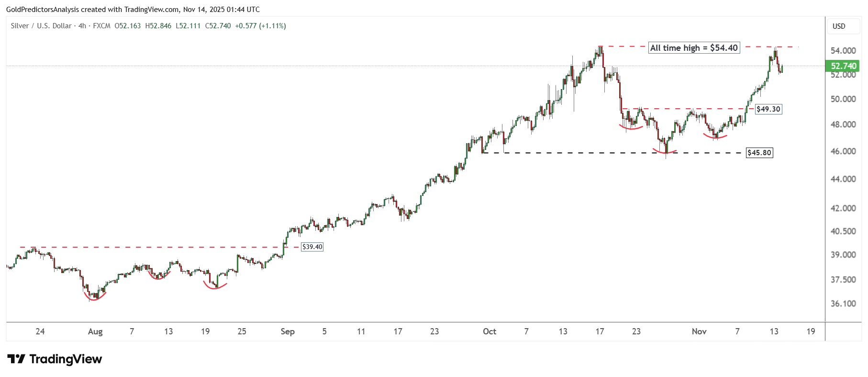Click the Silver / U.S. Dollar symbol title

(x=41, y=26)
